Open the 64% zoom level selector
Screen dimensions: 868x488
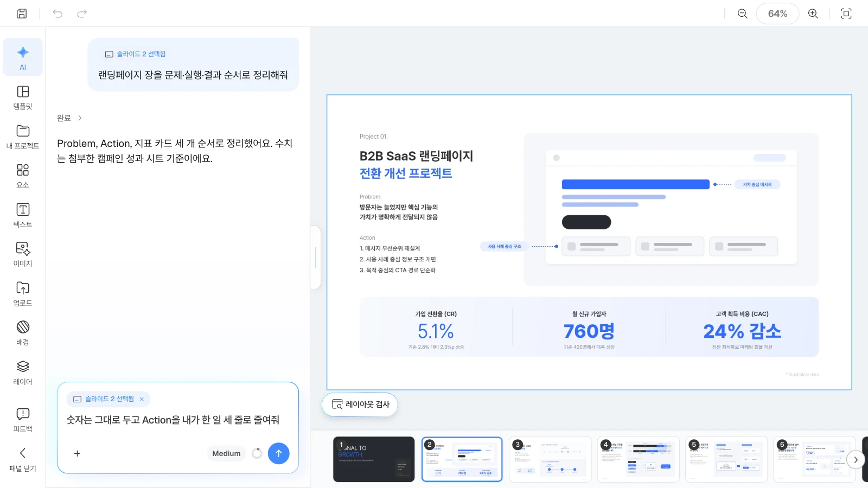pyautogui.click(x=777, y=14)
